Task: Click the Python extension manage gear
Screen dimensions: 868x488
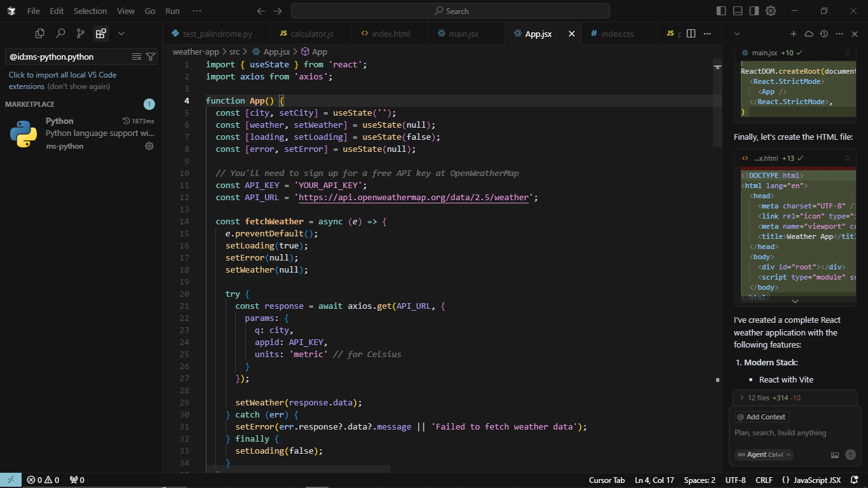Action: (149, 146)
